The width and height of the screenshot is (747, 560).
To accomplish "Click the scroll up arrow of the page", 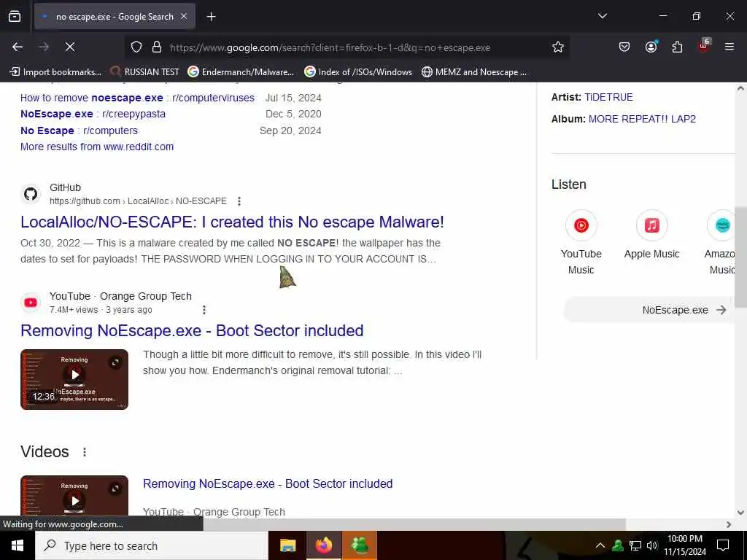I will 740,88.
